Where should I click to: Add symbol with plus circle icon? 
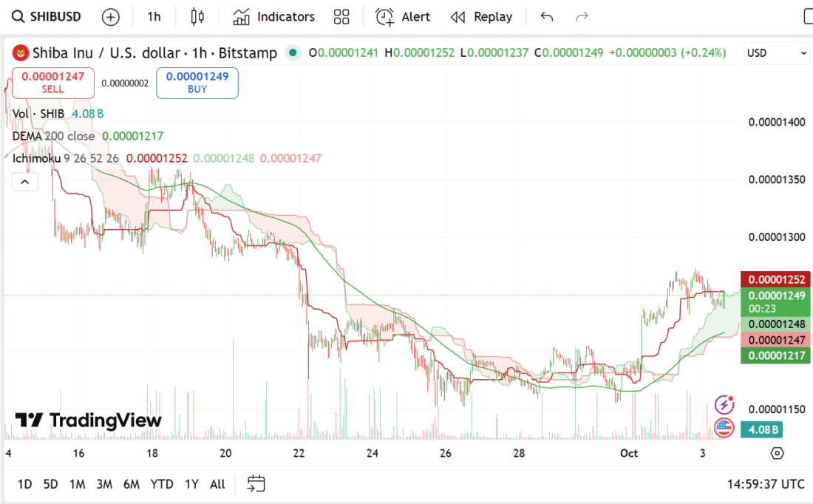110,17
